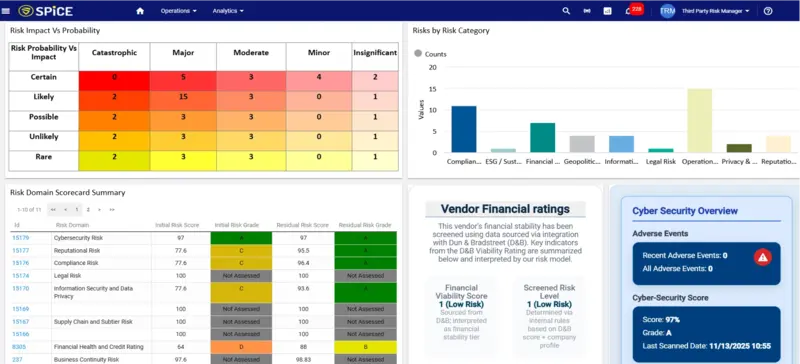Expand the Analytics dropdown
Screen dimensions: 800x364
coord(228,11)
